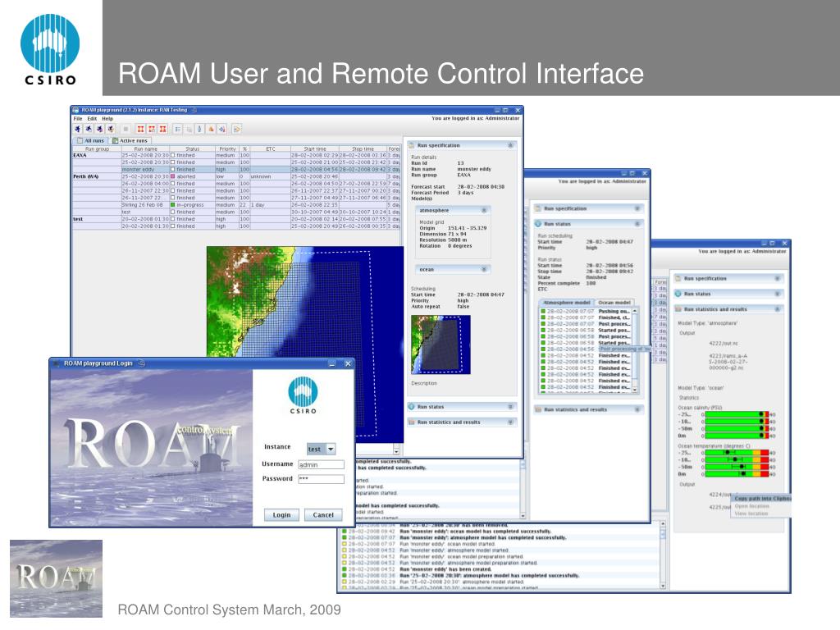Screen dimensions: 840x630
Task: Click the Cancel button in login dialog
Action: click(x=323, y=515)
